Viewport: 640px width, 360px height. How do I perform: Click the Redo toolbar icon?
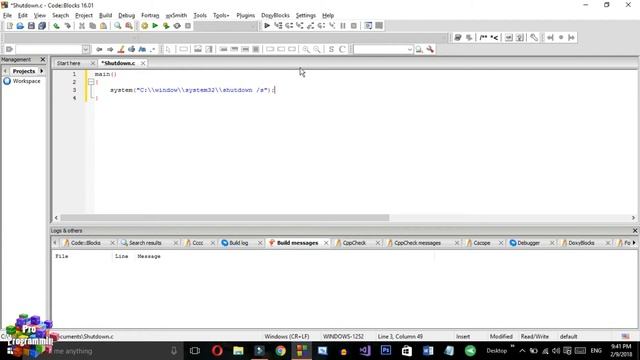[x=67, y=26]
